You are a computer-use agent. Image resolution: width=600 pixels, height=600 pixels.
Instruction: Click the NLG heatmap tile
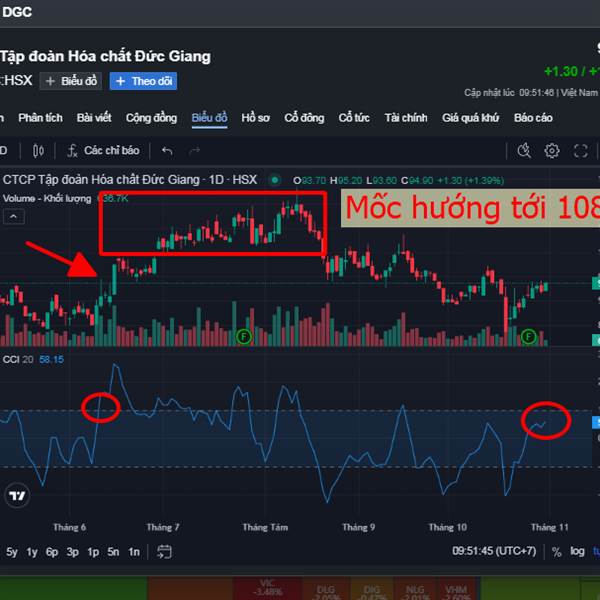tap(415, 590)
